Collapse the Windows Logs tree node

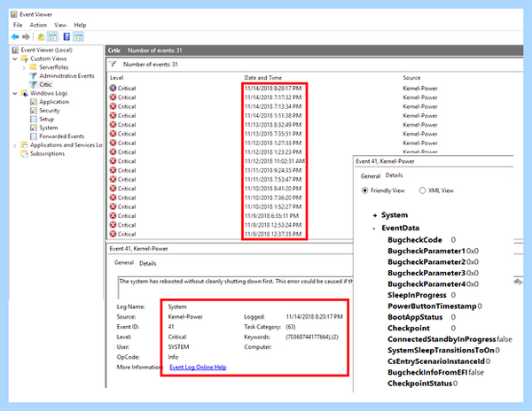pos(15,93)
